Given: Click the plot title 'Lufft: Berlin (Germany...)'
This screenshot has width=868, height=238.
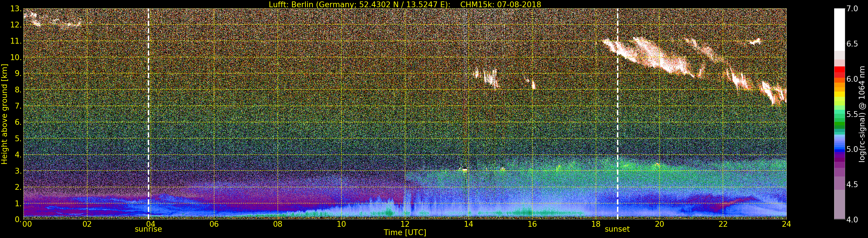Looking at the screenshot, I should click(405, 4).
